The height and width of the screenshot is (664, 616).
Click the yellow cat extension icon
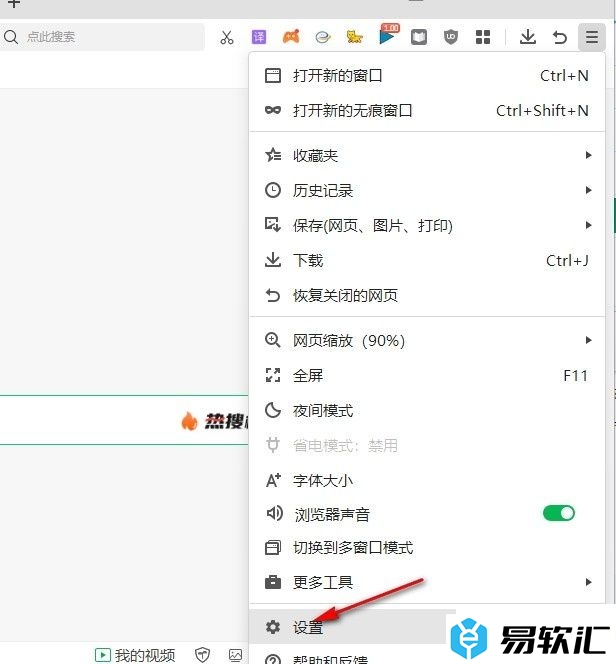point(354,37)
